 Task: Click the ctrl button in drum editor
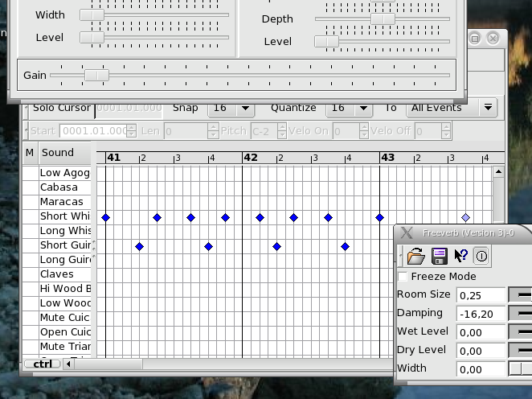[43, 364]
